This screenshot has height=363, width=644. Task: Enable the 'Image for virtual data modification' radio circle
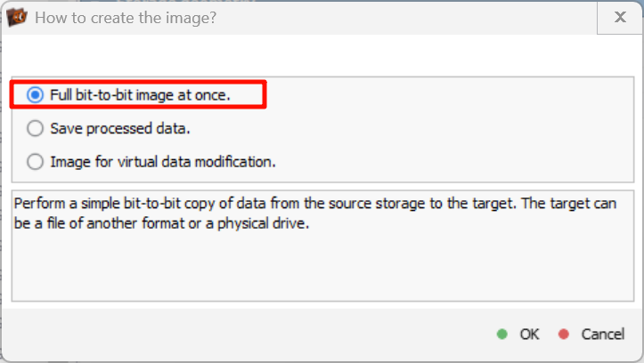[x=35, y=162]
